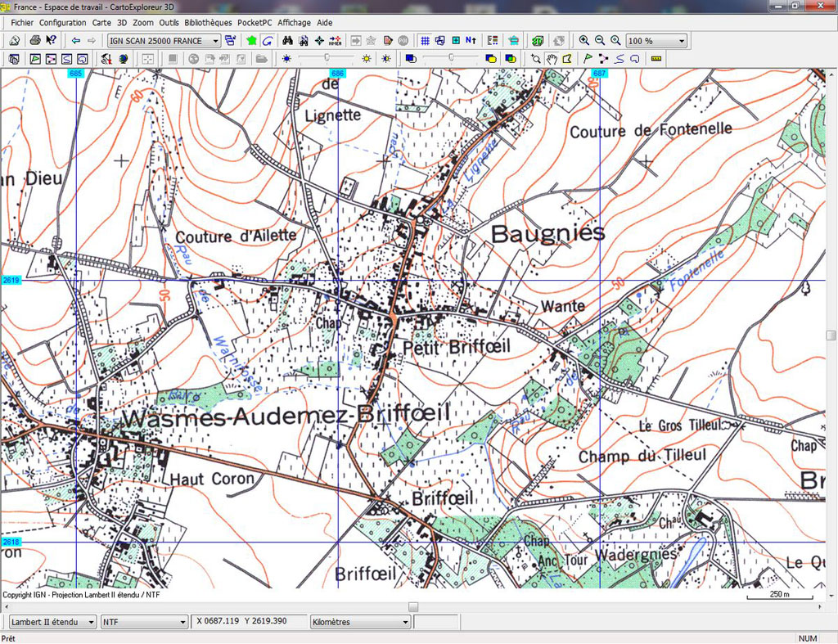The height and width of the screenshot is (644, 838).
Task: Open the Zoom menu
Action: coord(142,22)
